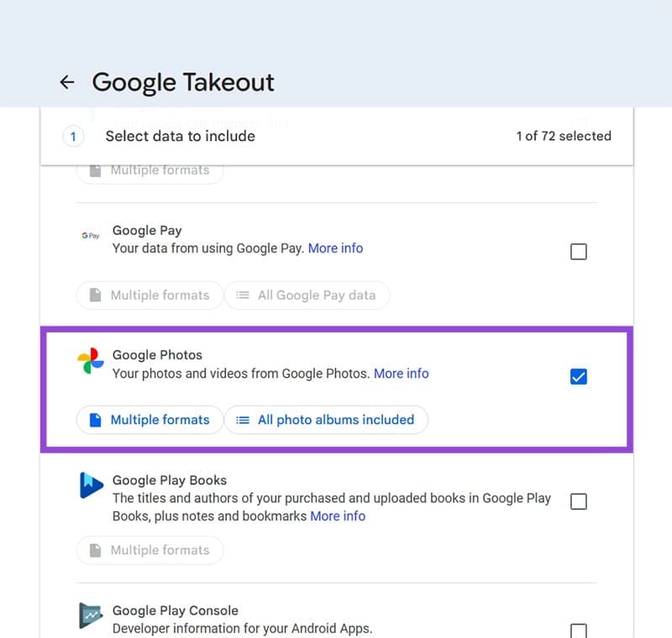
Task: Enable the Google Pay checkbox
Action: pyautogui.click(x=578, y=251)
